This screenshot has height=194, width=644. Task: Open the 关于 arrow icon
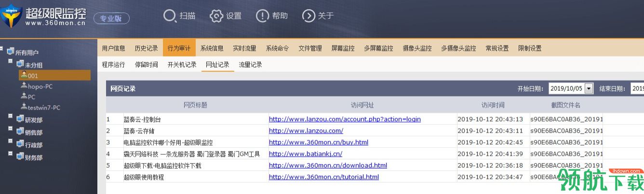tap(309, 16)
